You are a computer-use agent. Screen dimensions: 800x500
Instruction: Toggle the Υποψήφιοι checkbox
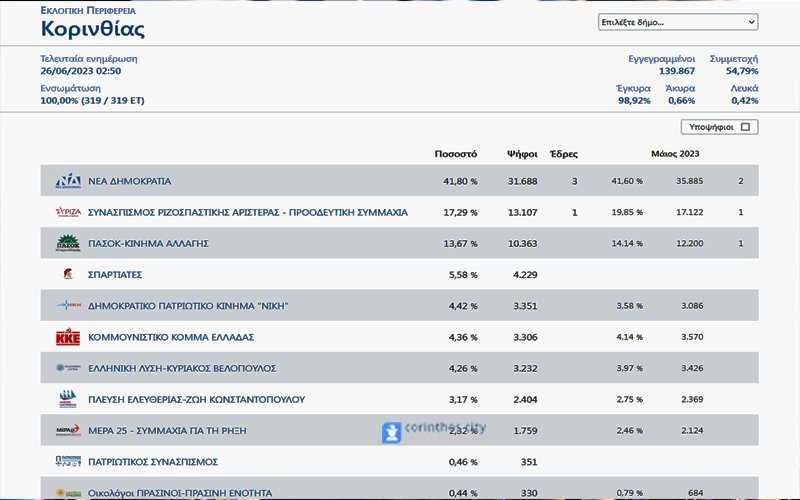(x=745, y=127)
